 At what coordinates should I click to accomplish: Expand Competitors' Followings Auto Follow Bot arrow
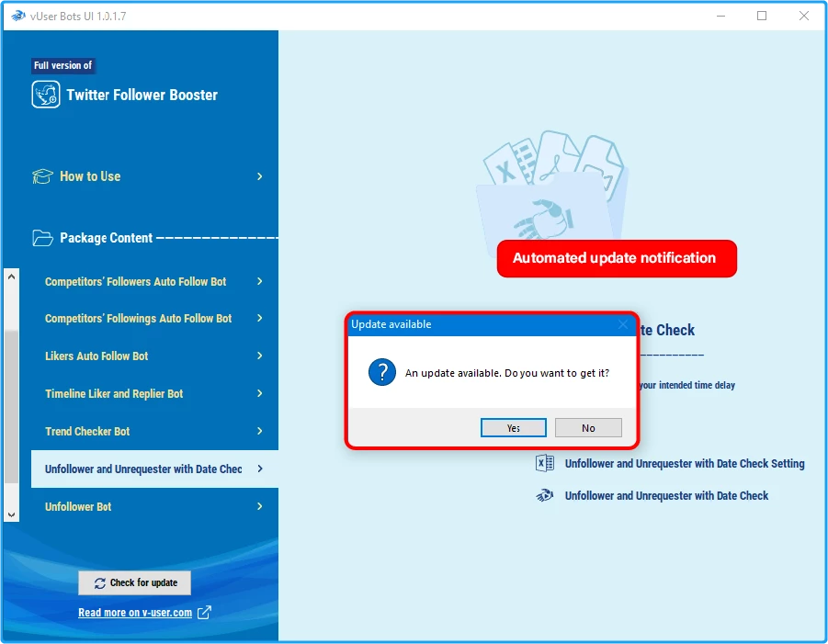[x=259, y=318]
